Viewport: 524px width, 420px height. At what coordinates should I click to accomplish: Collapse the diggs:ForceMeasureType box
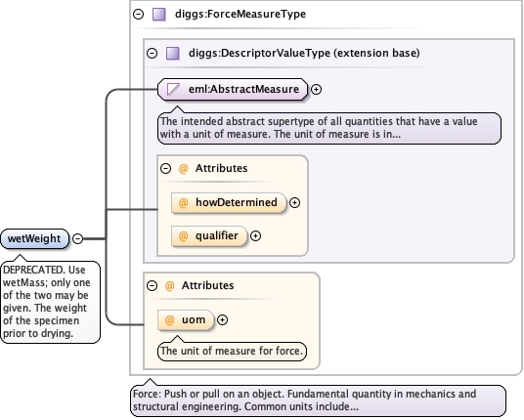point(139,14)
